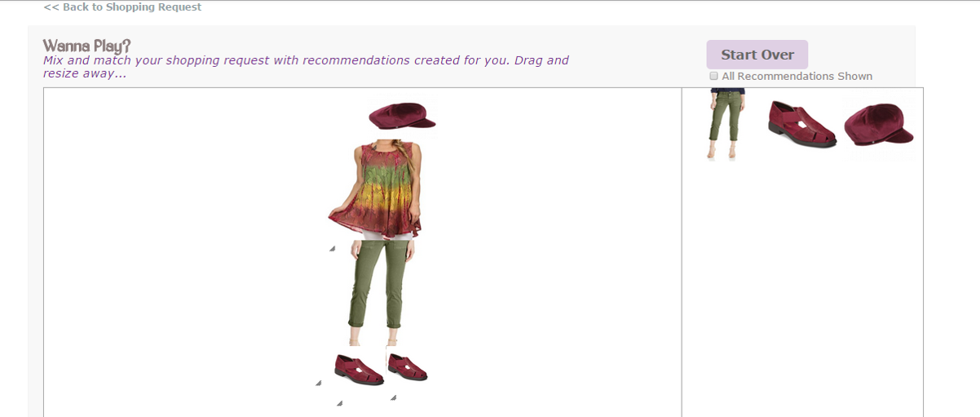The image size is (980, 417).
Task: Click blank canvas area left of outfit
Action: click(179, 245)
